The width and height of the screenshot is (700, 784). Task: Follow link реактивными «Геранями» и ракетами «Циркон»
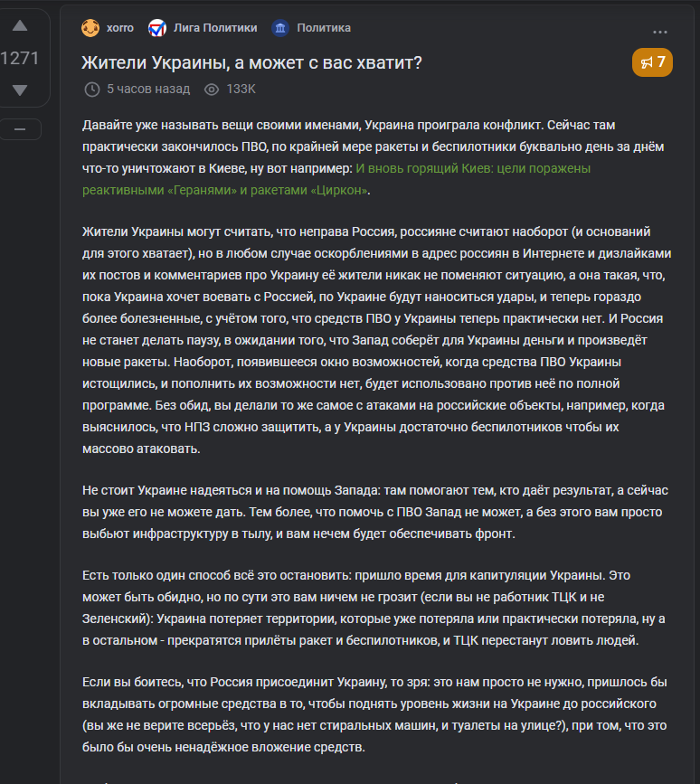(225, 191)
